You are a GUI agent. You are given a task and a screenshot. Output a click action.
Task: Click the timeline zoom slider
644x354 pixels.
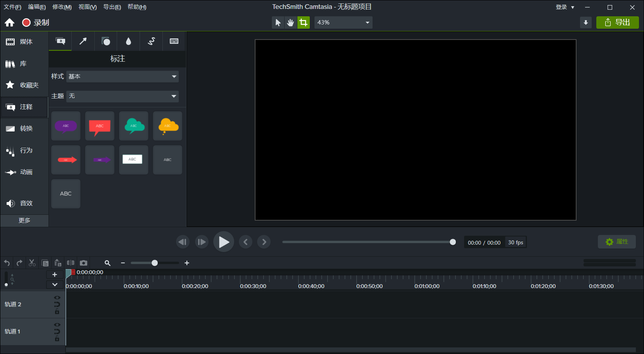[154, 263]
